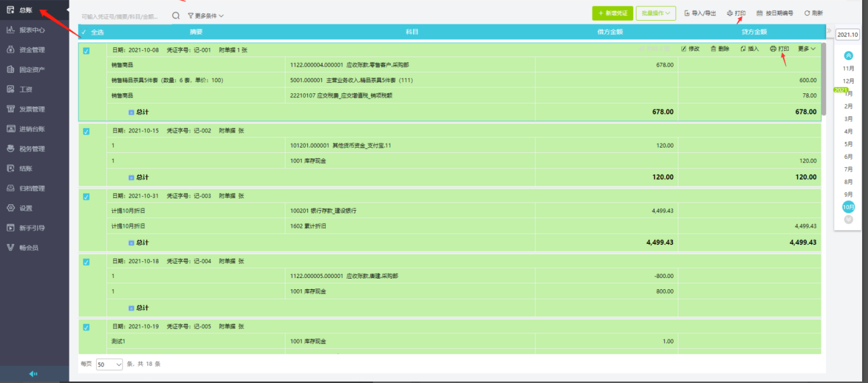Click the 总计 icon of voucher 记-003

point(131,243)
